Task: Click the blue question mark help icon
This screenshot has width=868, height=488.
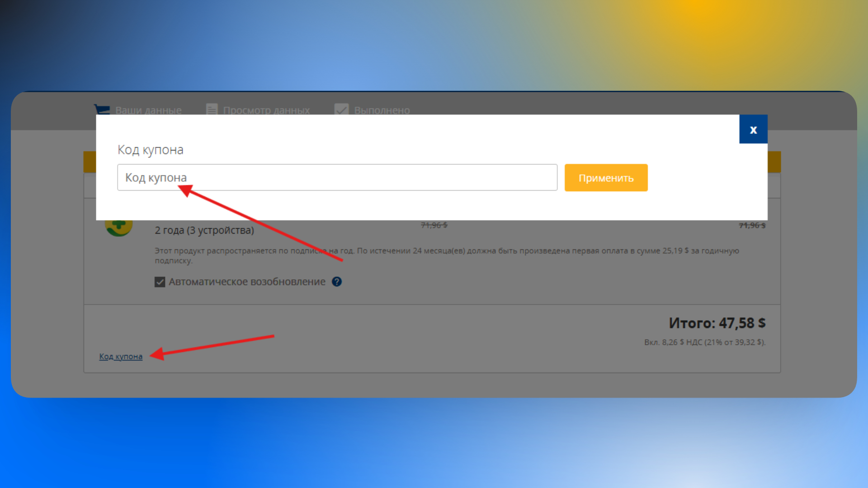Action: click(x=337, y=282)
